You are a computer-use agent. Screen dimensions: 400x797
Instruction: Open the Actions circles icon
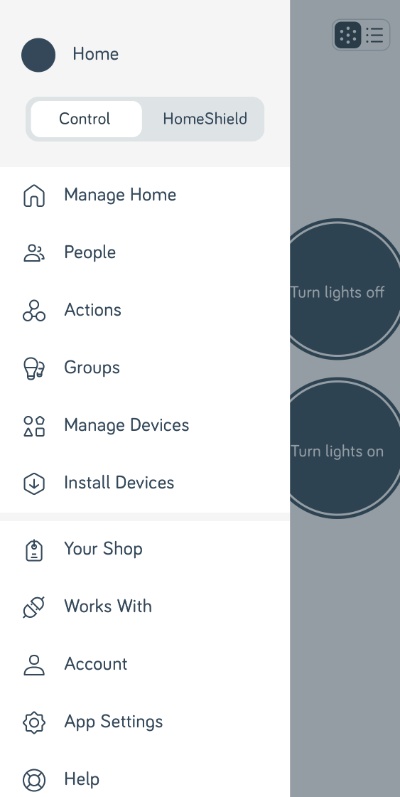(x=34, y=311)
